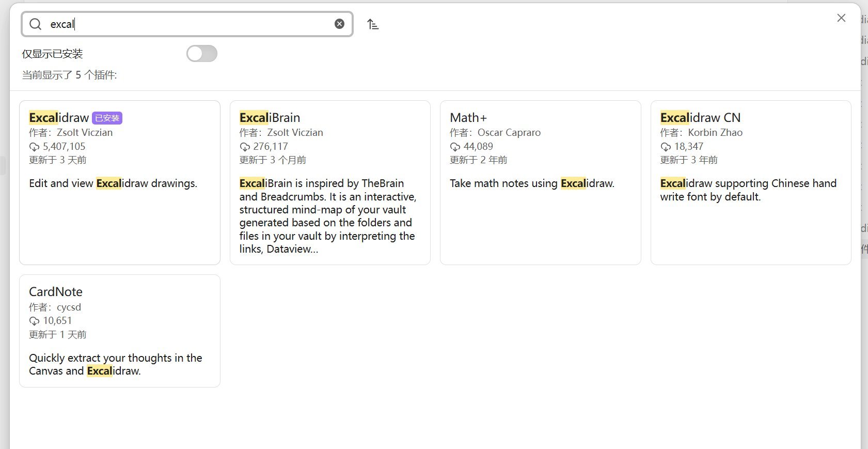
Task: Click the Excalidraw CN description about Chinese font
Action: point(748,190)
